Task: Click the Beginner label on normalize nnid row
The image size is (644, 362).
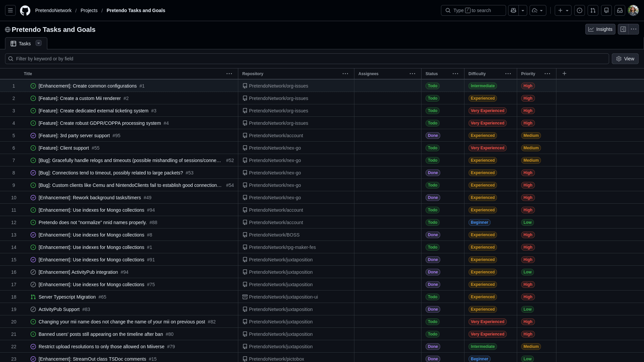Action: tap(480, 222)
